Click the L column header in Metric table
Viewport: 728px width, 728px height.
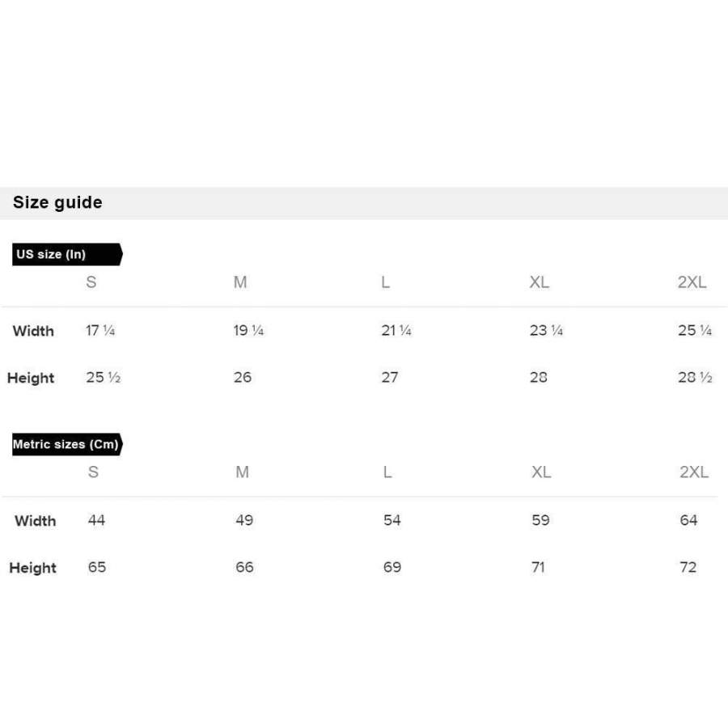click(387, 472)
